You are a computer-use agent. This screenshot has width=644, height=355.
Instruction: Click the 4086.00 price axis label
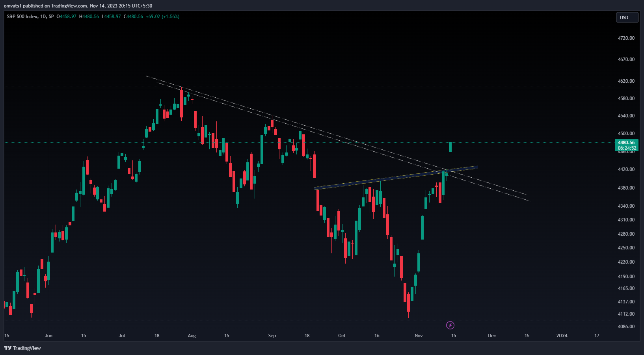click(x=626, y=327)
